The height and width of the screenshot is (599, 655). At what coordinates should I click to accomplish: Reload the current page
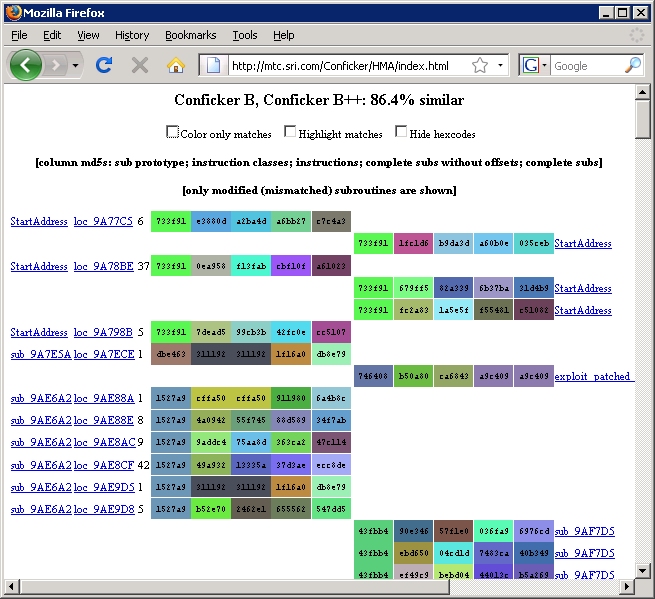(x=103, y=66)
